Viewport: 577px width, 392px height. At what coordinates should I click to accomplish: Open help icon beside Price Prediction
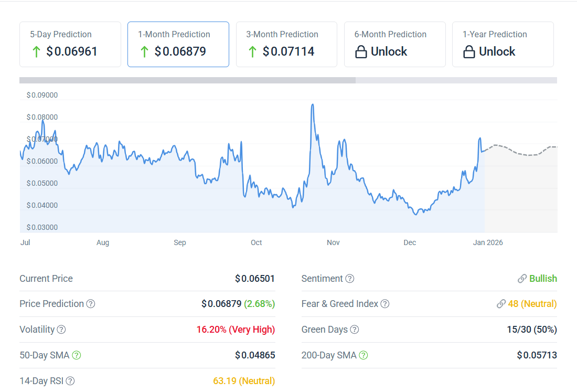(x=91, y=304)
